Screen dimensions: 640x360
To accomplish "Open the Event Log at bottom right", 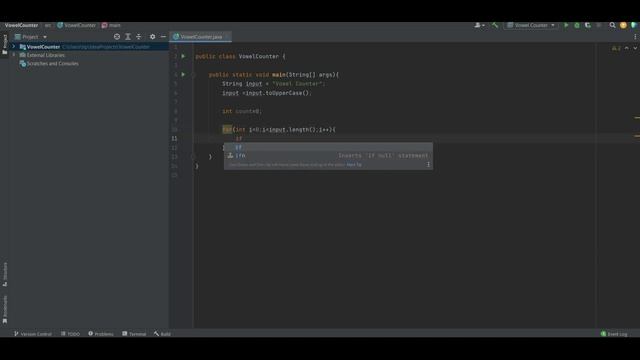I will point(614,334).
